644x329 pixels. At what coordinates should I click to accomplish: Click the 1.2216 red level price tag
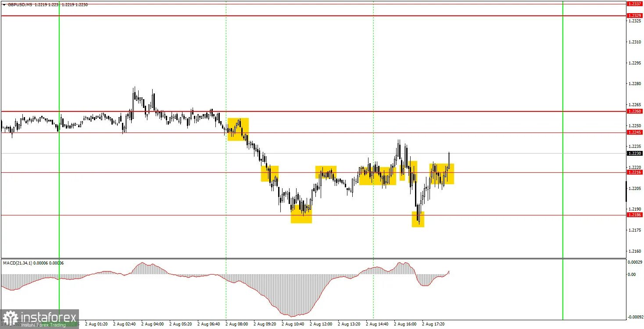(634, 172)
